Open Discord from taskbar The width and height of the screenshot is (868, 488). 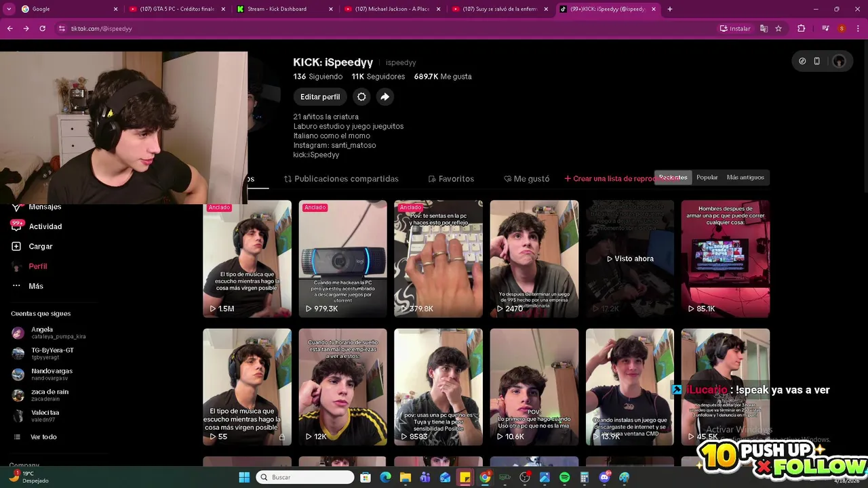click(605, 477)
